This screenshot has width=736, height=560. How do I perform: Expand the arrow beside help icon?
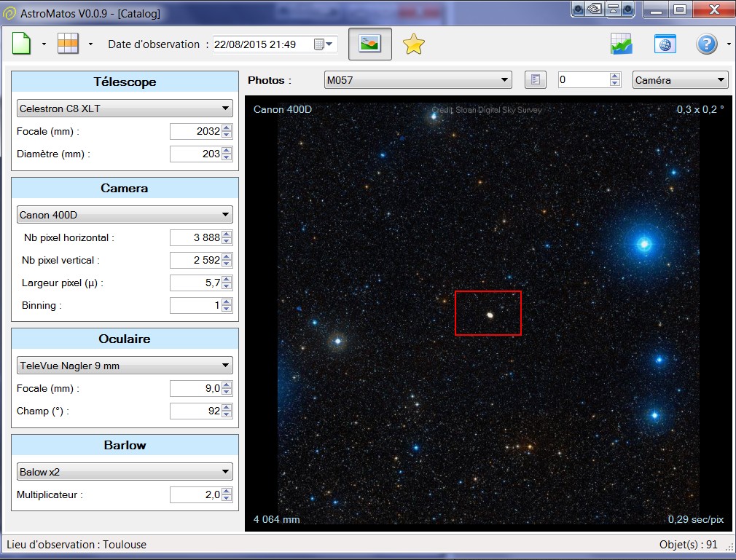[x=729, y=44]
